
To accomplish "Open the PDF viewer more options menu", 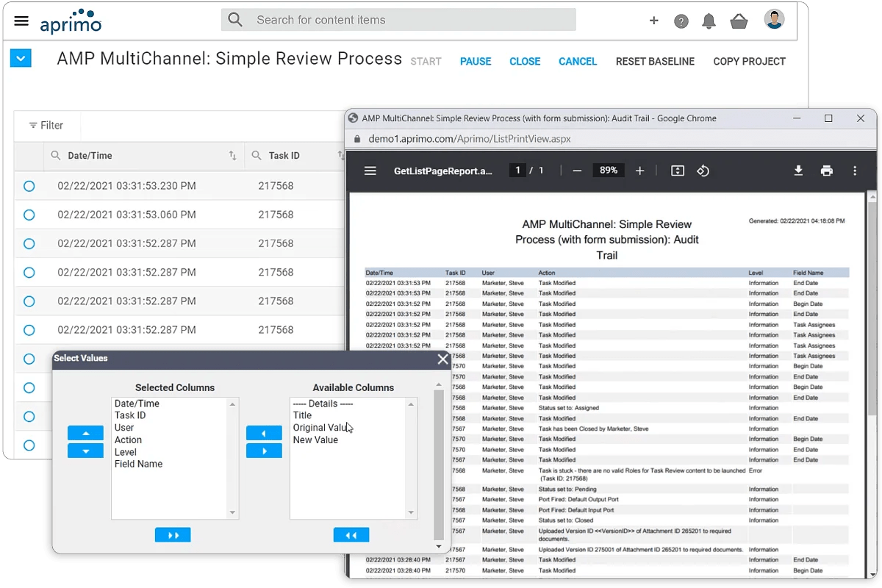I will click(x=855, y=171).
